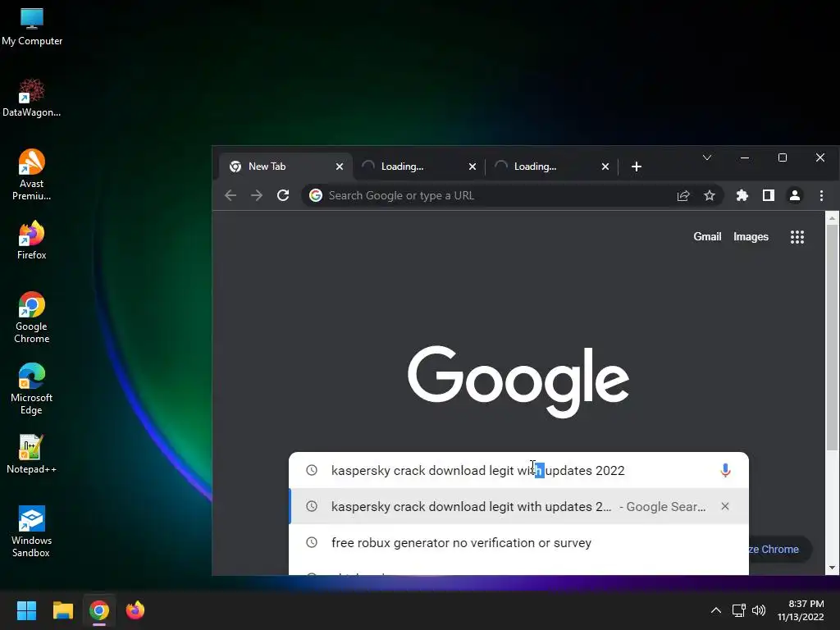Click Google icon in address bar
This screenshot has width=840, height=630.
[316, 195]
